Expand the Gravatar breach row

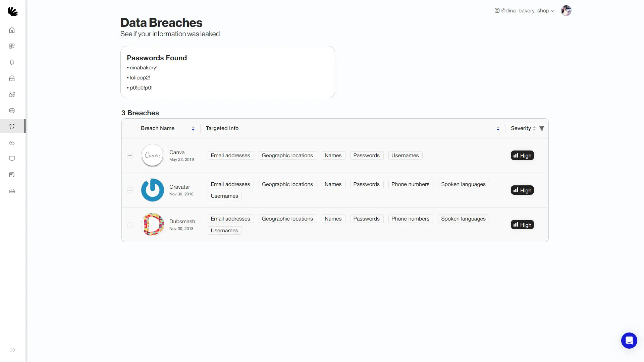coord(130,190)
